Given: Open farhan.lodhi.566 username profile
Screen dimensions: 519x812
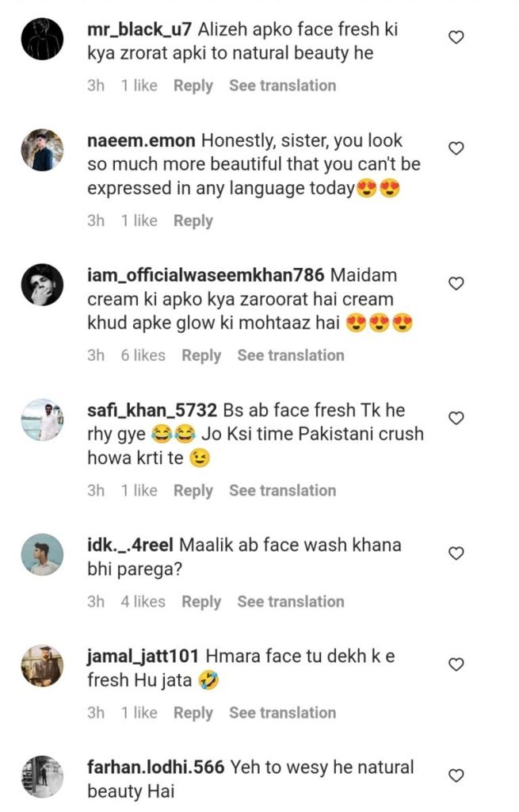Looking at the screenshot, I should coord(157,768).
